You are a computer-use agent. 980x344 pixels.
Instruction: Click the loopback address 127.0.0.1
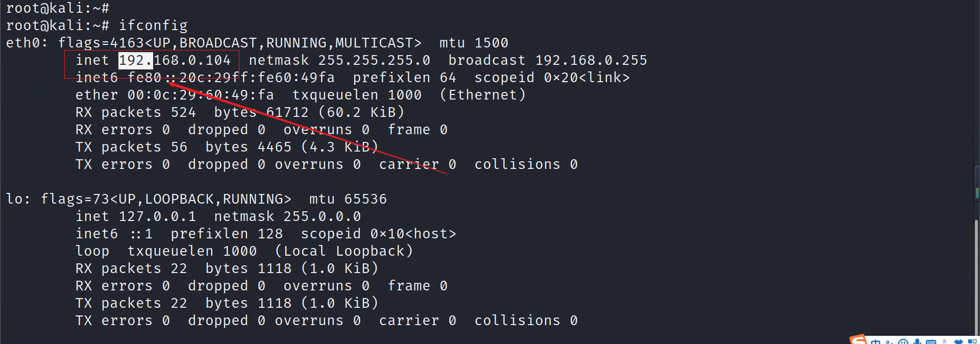point(157,216)
